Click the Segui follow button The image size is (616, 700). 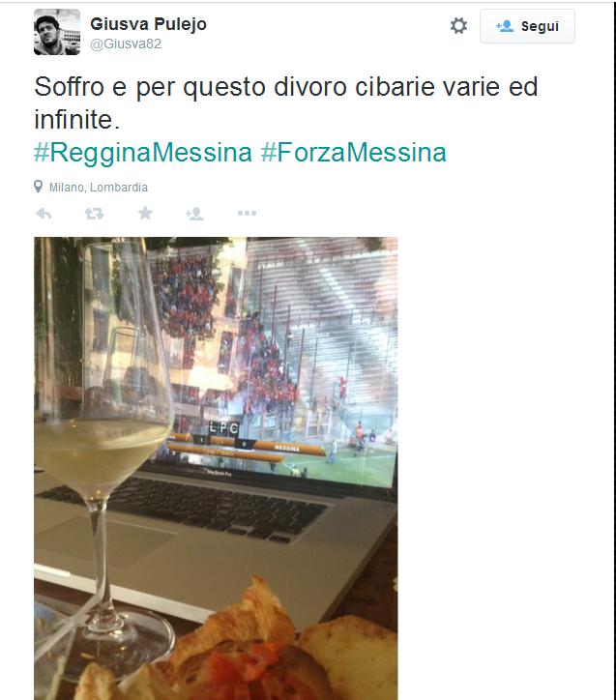[x=527, y=26]
